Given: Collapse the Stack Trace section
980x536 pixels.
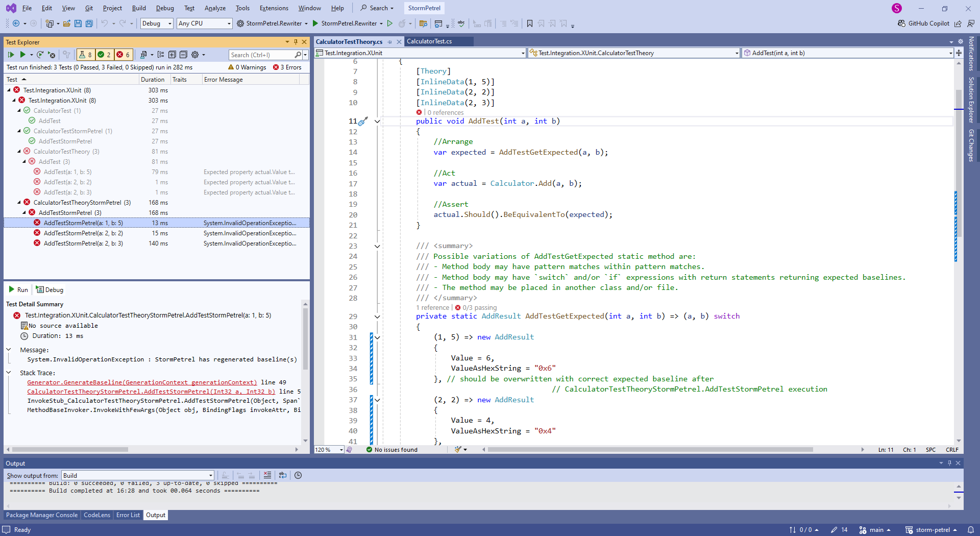Looking at the screenshot, I should (x=9, y=373).
